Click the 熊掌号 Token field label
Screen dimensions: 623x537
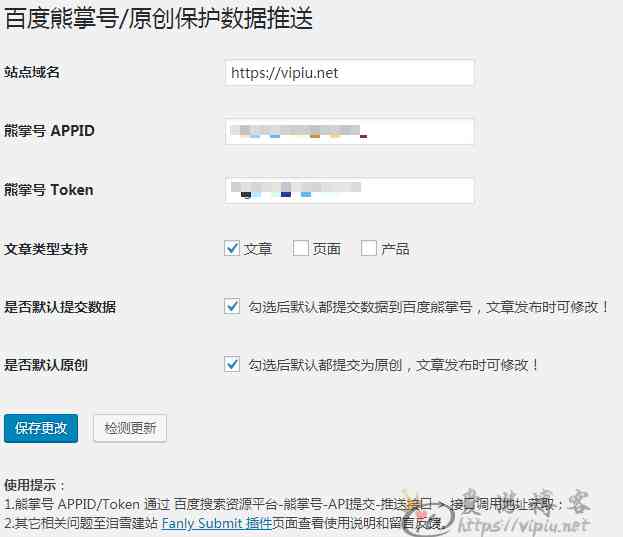[x=49, y=189]
